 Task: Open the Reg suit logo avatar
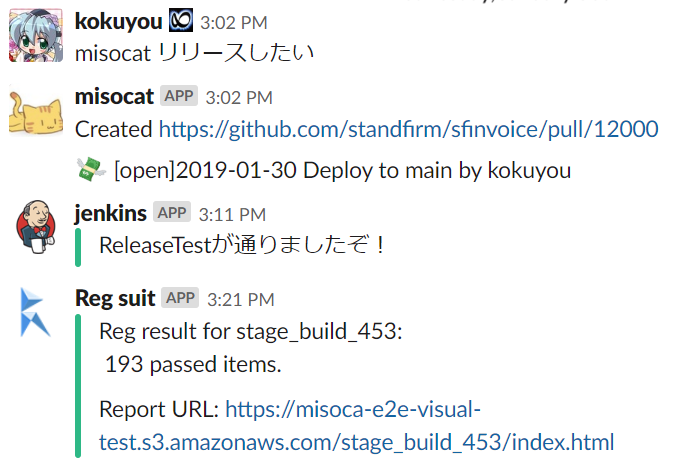click(35, 312)
